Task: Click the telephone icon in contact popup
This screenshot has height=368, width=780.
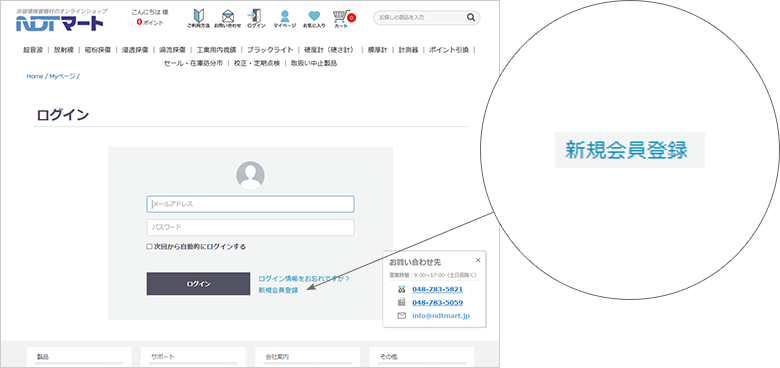Action: (402, 289)
